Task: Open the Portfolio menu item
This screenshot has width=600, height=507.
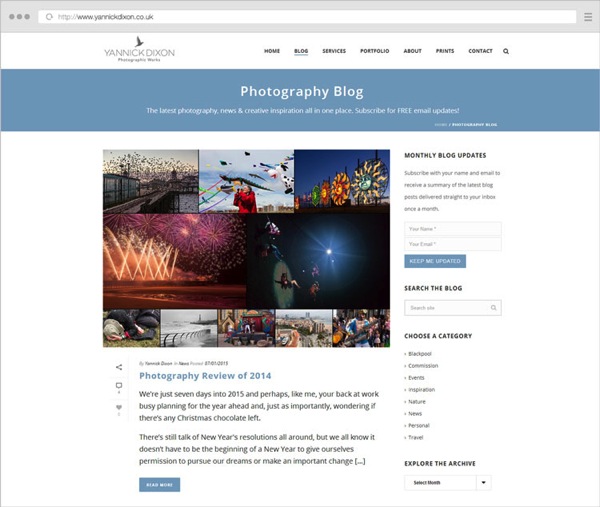Action: (x=375, y=51)
